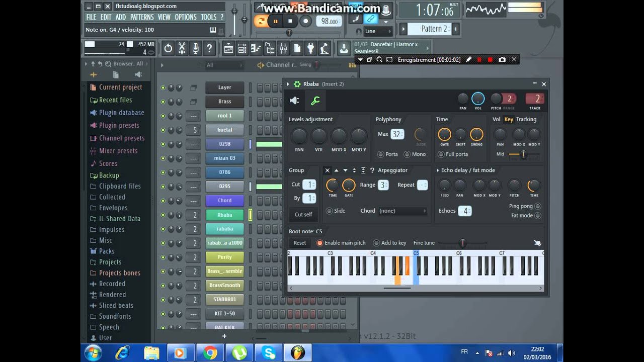Open the PATTERNS menu

point(142,17)
